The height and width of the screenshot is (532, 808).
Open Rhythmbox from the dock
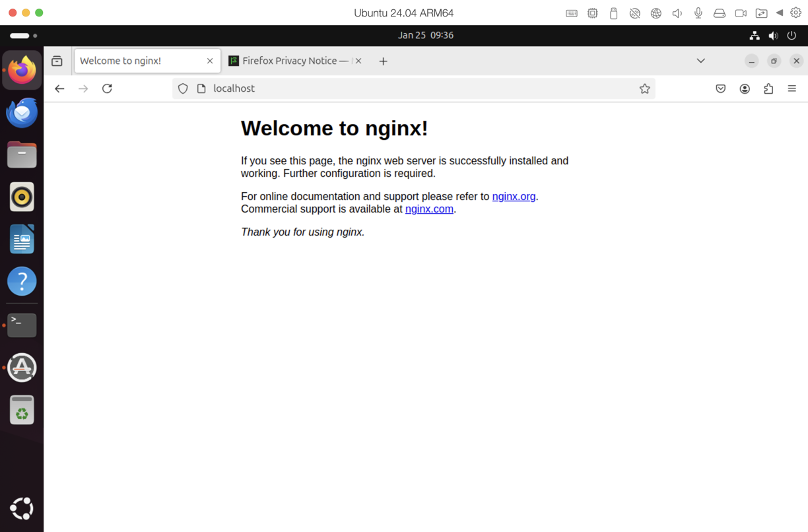point(22,197)
